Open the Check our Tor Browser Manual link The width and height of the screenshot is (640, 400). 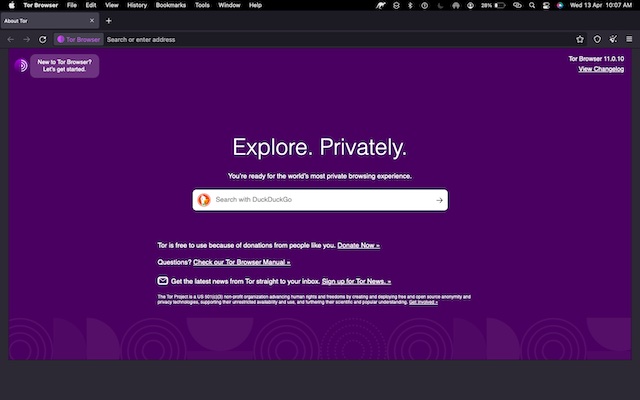click(242, 262)
